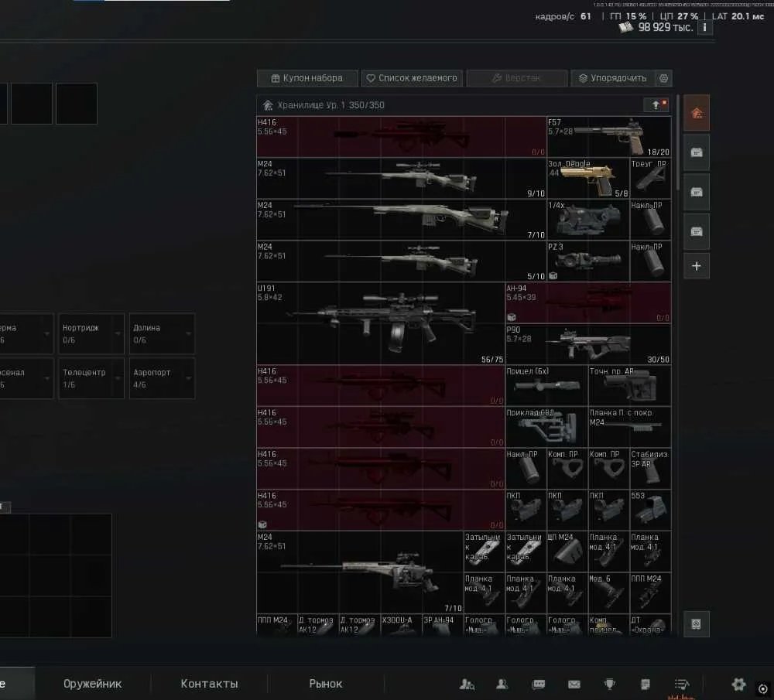Open the Контакты tab

[x=209, y=684]
